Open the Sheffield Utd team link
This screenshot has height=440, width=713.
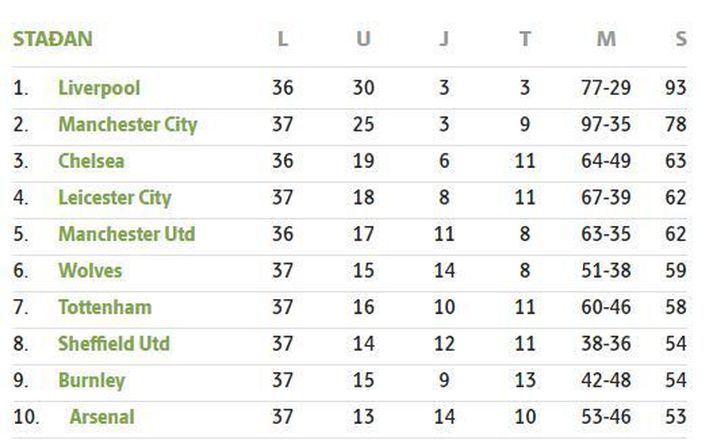pos(114,344)
